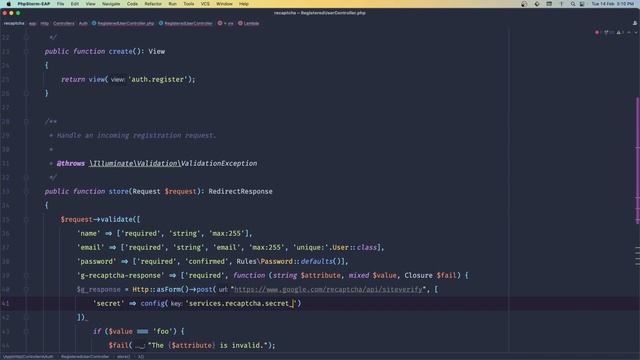Open the Help menu

click(244, 4)
